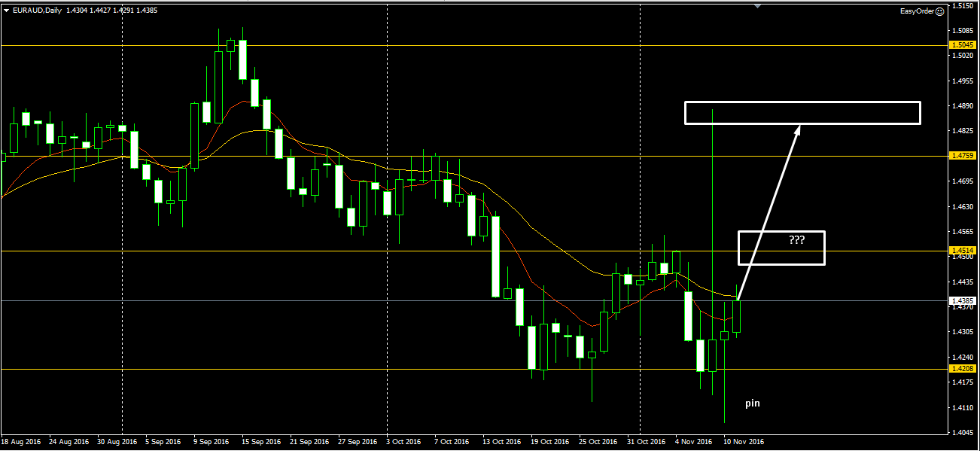Click the 31 Oct 2016 date label
980x472 pixels.
(647, 442)
